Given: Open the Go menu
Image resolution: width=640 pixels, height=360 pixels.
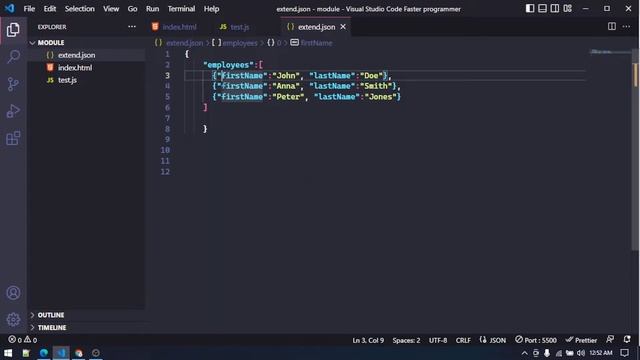Looking at the screenshot, I should pyautogui.click(x=132, y=9).
